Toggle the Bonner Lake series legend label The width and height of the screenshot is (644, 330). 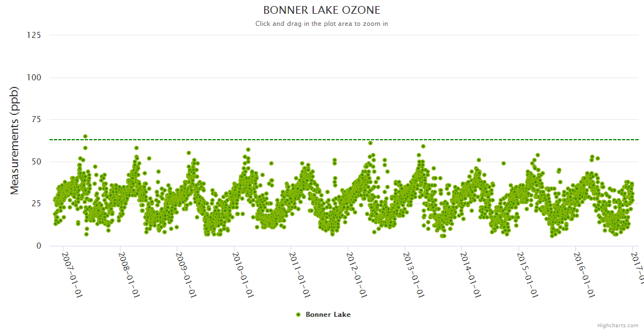328,315
